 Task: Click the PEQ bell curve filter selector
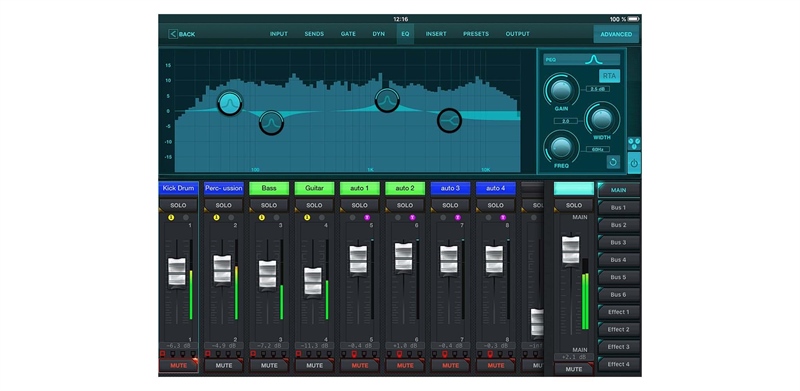tap(582, 60)
